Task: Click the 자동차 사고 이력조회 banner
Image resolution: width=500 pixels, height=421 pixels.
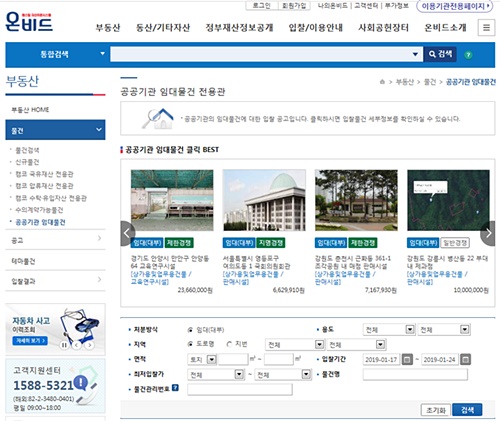Action: [55, 329]
